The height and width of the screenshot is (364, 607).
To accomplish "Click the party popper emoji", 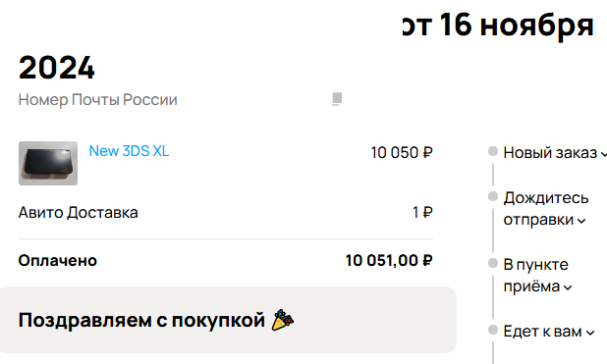I will tap(283, 320).
